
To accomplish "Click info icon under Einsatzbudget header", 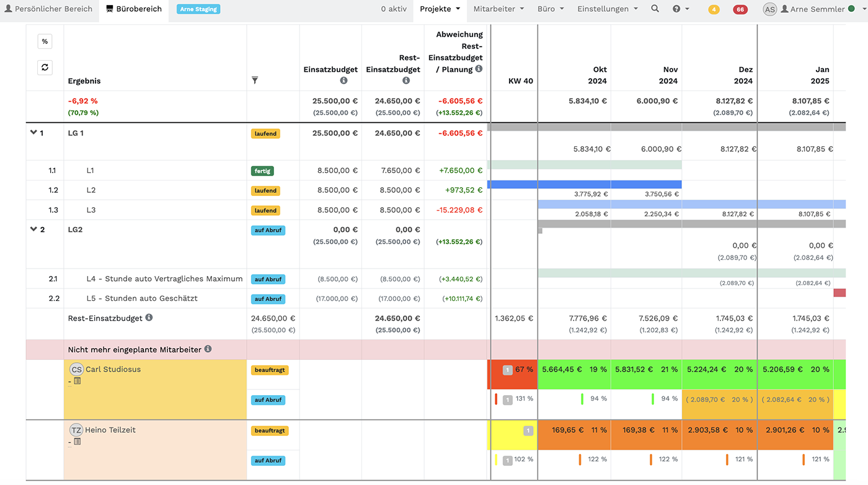I will [343, 81].
